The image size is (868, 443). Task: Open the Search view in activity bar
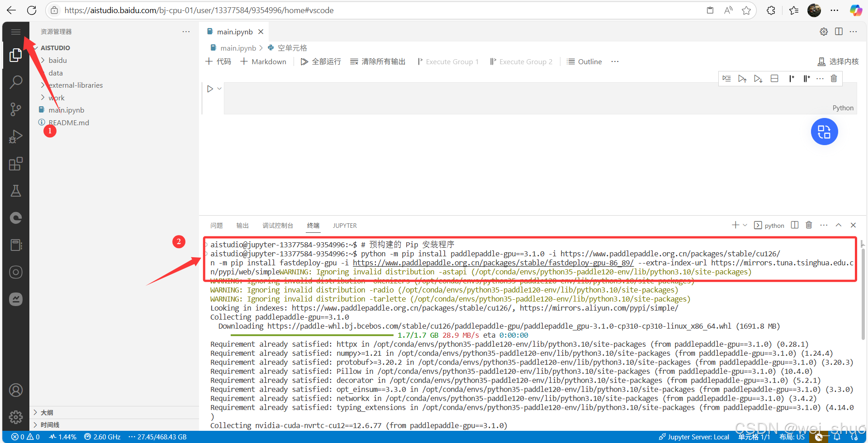tap(16, 82)
